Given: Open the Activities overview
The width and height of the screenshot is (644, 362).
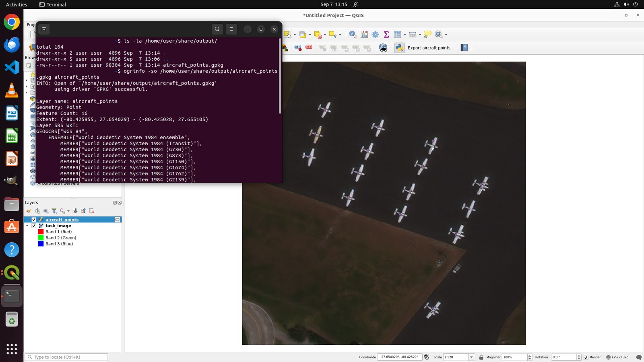Looking at the screenshot, I should point(17,4).
